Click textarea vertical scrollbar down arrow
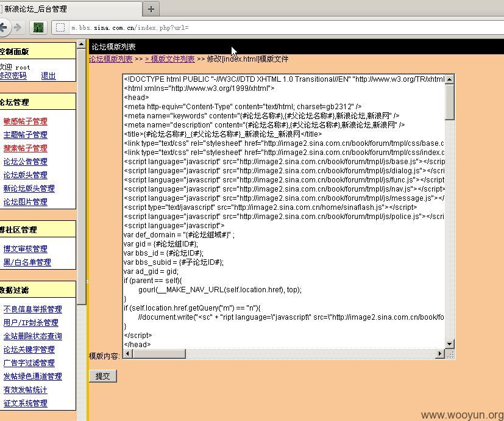 [x=450, y=344]
